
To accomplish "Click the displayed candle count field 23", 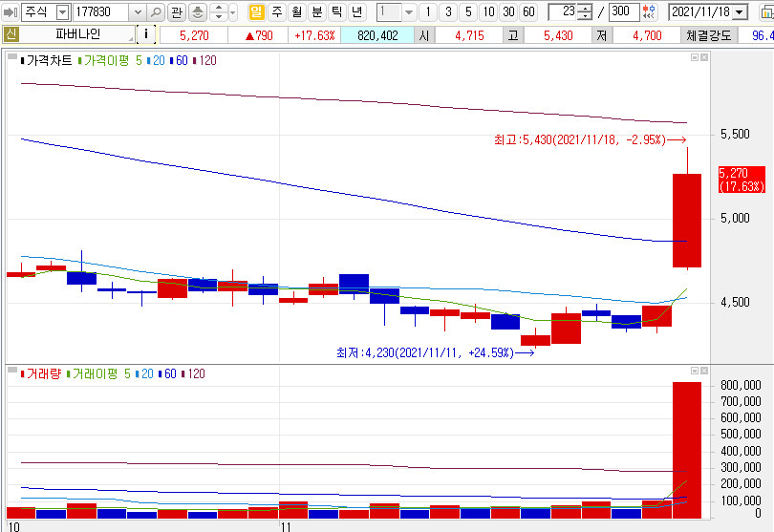I will (x=563, y=11).
